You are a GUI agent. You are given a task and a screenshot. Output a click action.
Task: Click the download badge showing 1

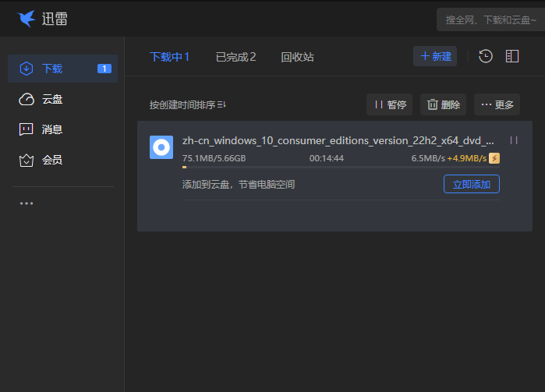[x=104, y=69]
